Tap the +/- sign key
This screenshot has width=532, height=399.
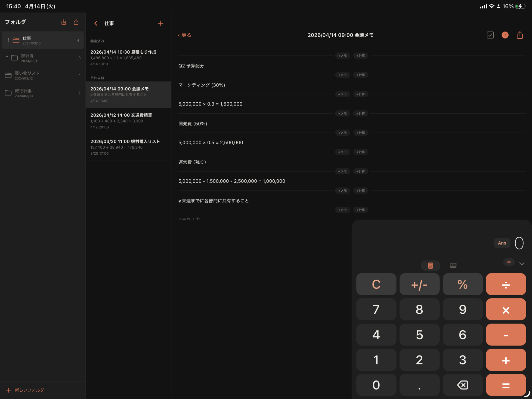[x=419, y=284]
